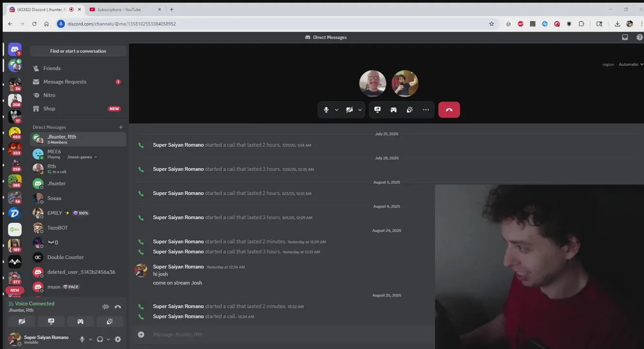This screenshot has height=349, width=644.
Task: Open the server with the 189 badge
Action: (15, 245)
